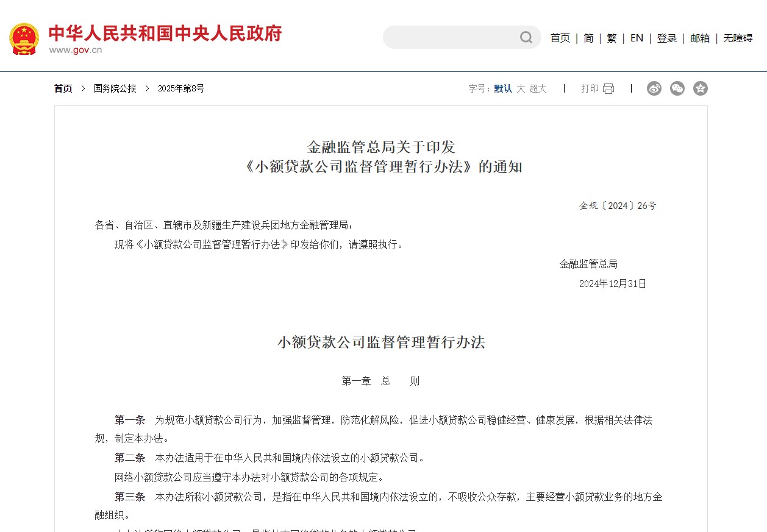Open the 邮箱 mailbox link

[x=700, y=38]
